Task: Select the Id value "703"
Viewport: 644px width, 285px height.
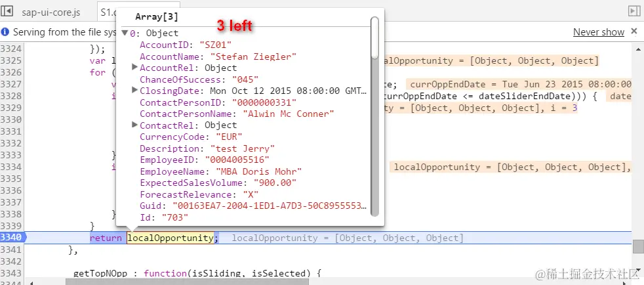Action: 175,217
